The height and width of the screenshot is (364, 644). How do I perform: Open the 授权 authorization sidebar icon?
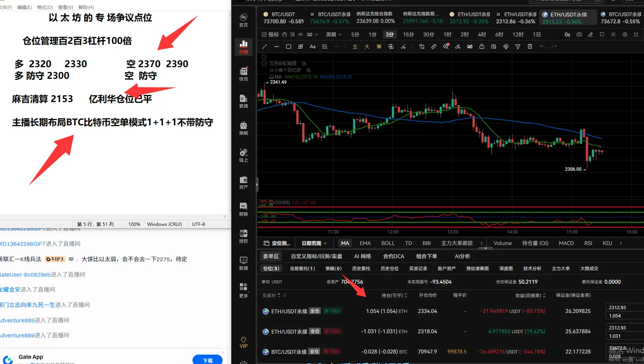pyautogui.click(x=244, y=236)
